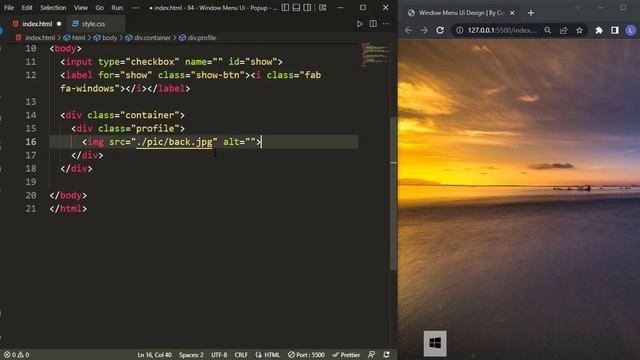The height and width of the screenshot is (360, 640).
Task: Change indentation via Spaces: 2
Action: pyautogui.click(x=191, y=355)
